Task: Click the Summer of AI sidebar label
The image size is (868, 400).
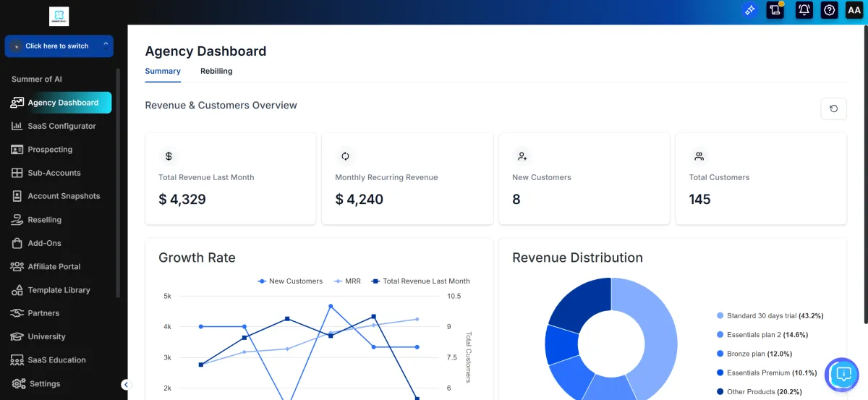Action: (37, 79)
